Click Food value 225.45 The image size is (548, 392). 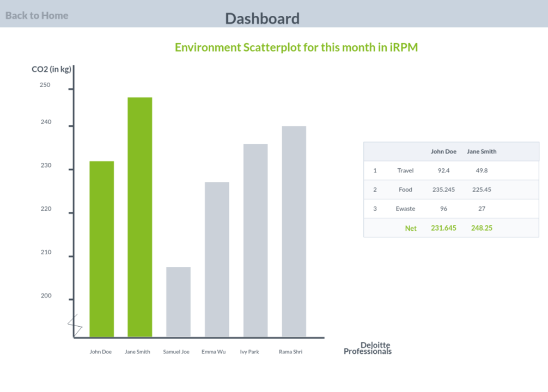(482, 189)
